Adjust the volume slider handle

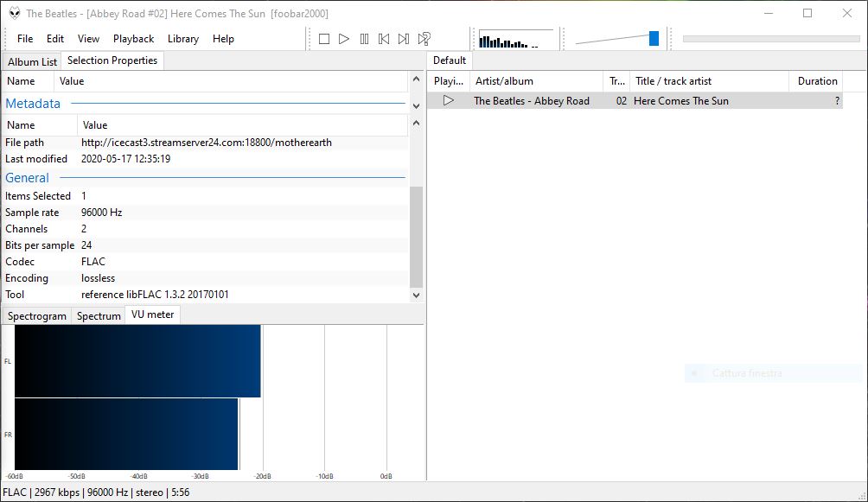click(654, 39)
